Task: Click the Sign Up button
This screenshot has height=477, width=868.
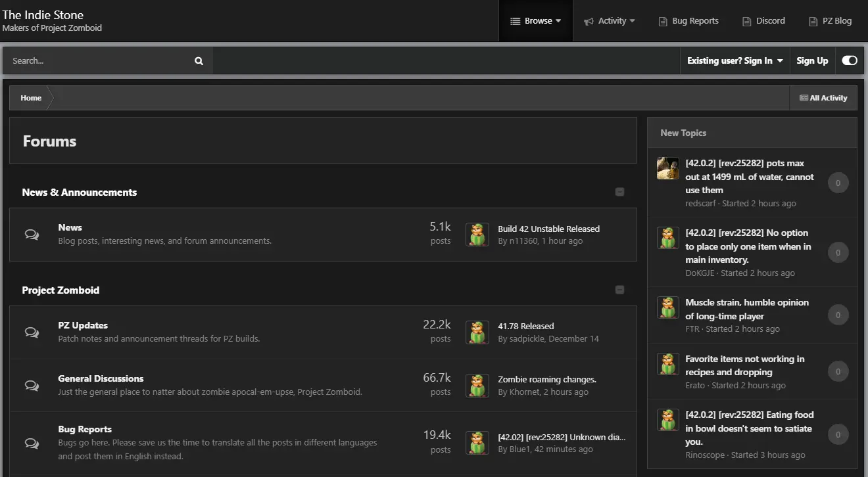Action: 812,60
